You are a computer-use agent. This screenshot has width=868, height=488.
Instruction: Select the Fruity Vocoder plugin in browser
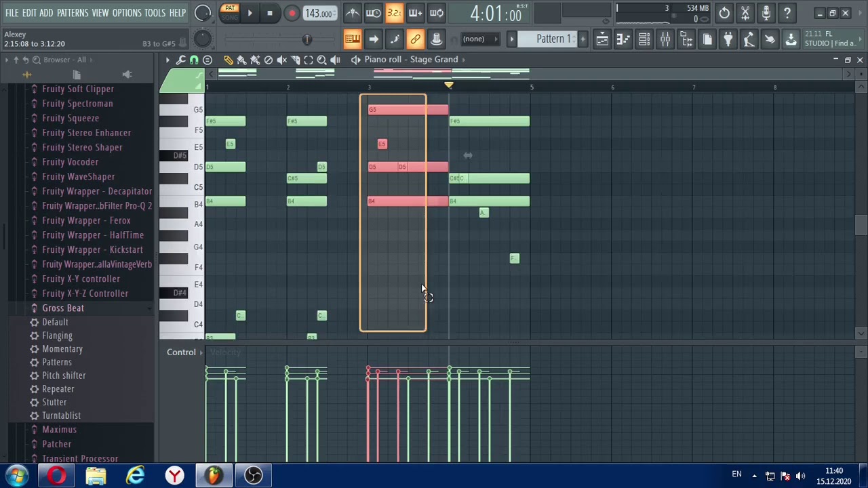coord(70,162)
